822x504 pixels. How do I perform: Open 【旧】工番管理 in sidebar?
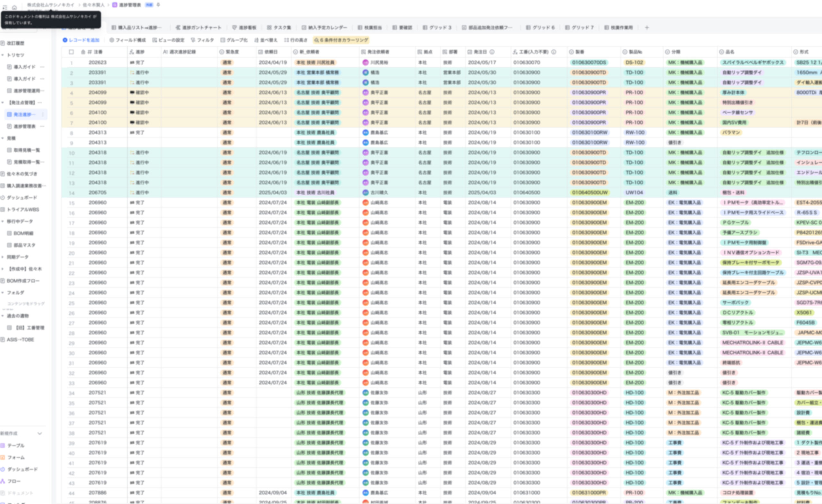click(29, 328)
